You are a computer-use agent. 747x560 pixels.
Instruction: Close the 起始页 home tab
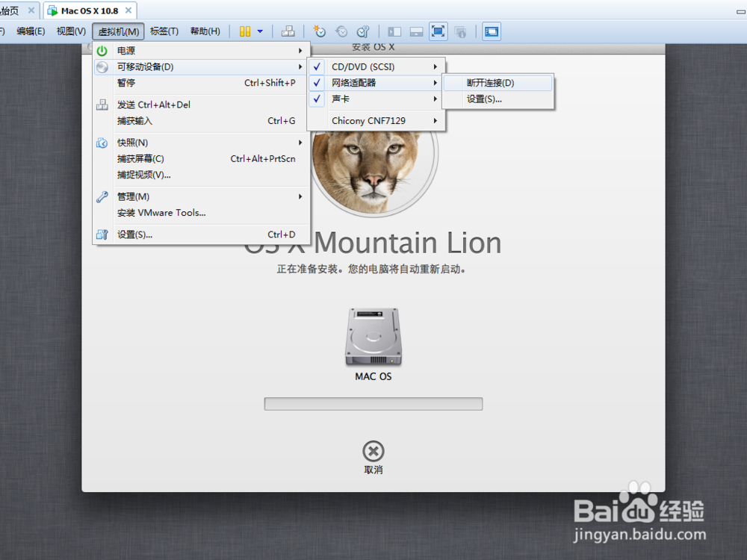point(31,10)
